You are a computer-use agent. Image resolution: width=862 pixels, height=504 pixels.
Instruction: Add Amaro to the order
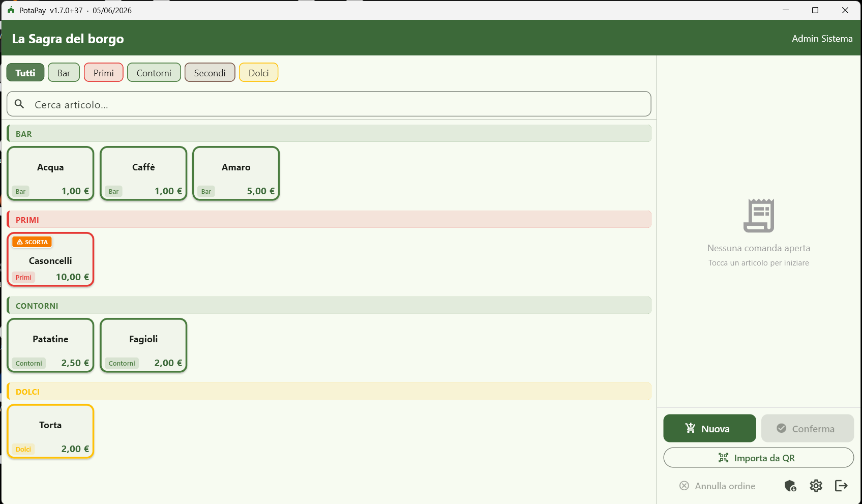pos(236,173)
